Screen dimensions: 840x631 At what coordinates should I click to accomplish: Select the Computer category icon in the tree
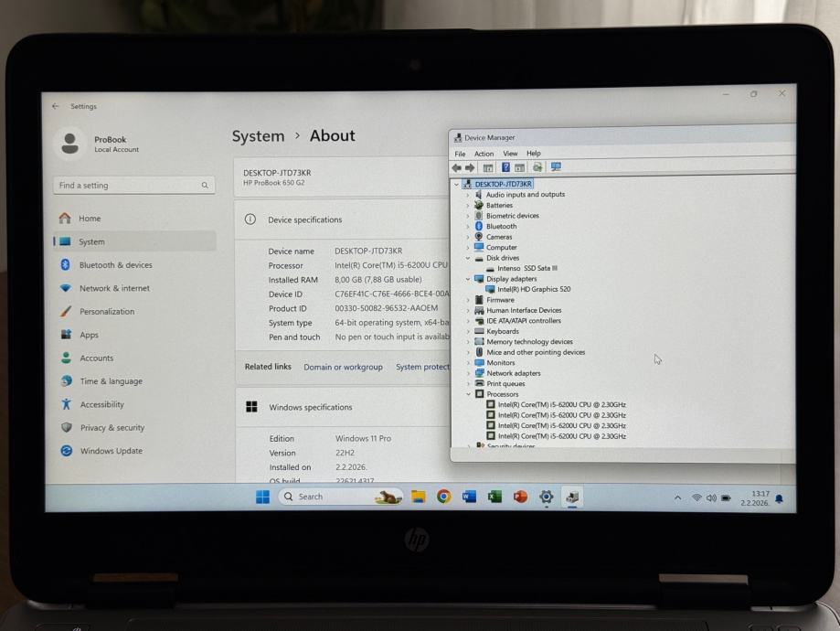click(x=479, y=247)
